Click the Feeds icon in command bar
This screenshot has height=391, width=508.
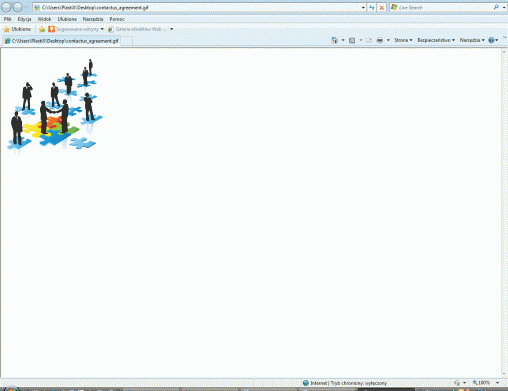pyautogui.click(x=352, y=40)
